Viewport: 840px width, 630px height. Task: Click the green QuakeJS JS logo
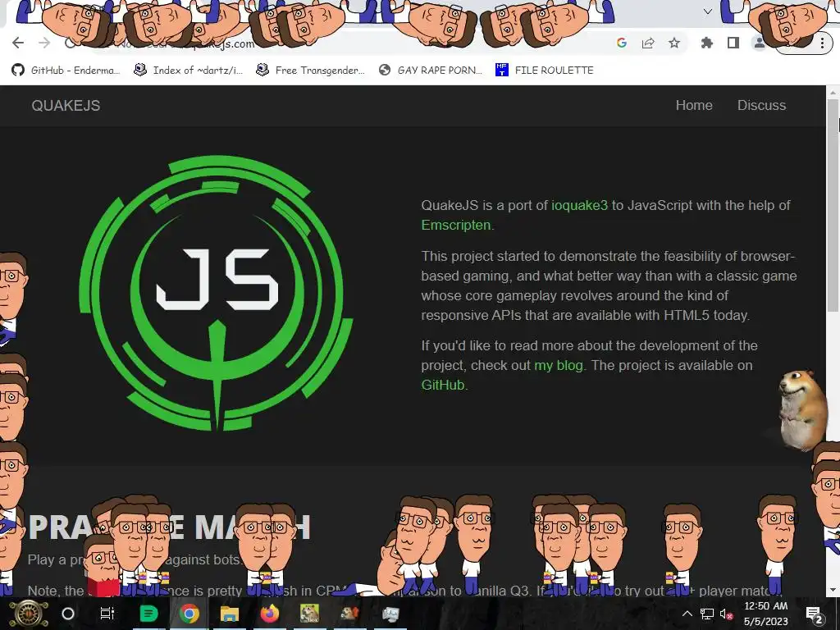[216, 293]
